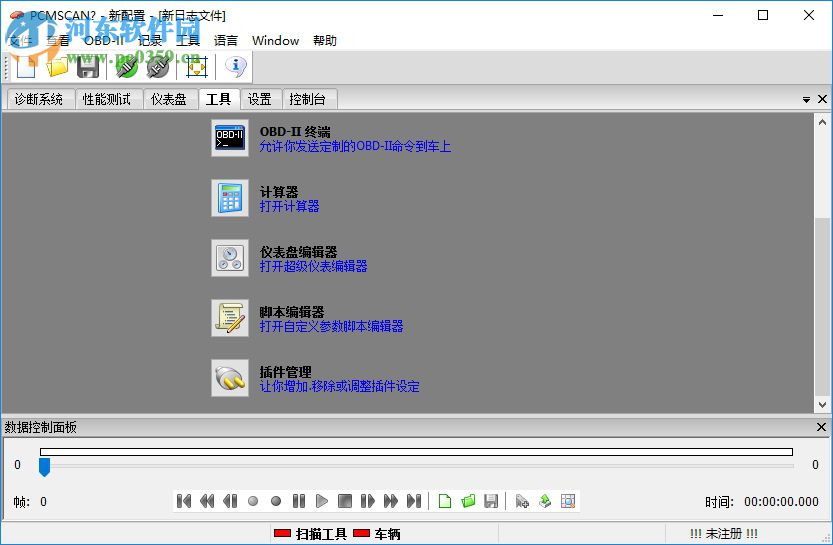Pause playback in the data control panel
The image size is (833, 545).
coord(299,501)
